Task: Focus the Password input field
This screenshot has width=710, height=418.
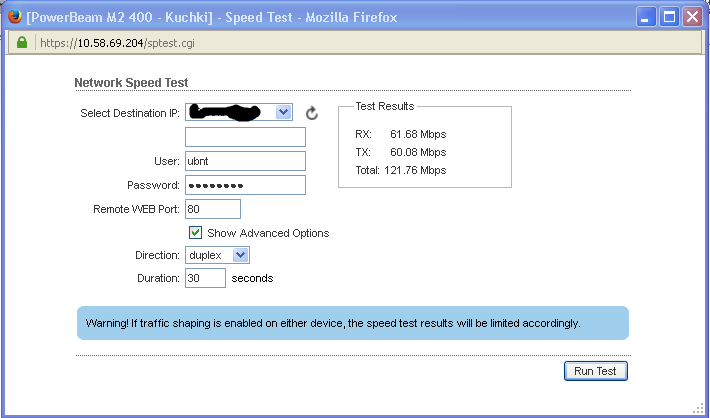Action: coord(245,185)
